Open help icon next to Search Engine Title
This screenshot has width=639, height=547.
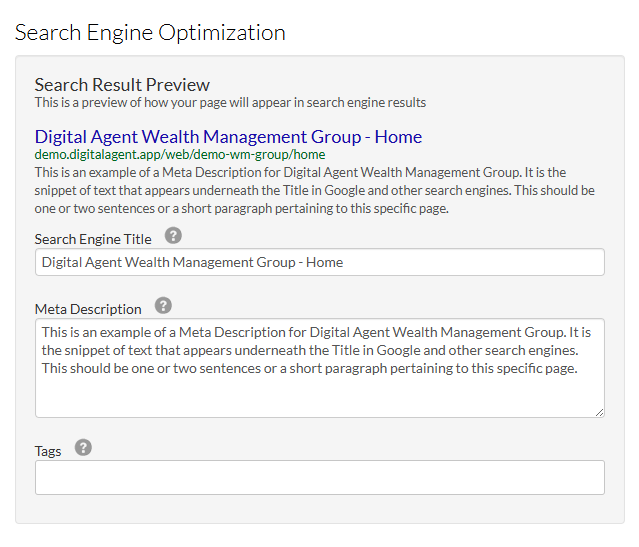click(173, 236)
